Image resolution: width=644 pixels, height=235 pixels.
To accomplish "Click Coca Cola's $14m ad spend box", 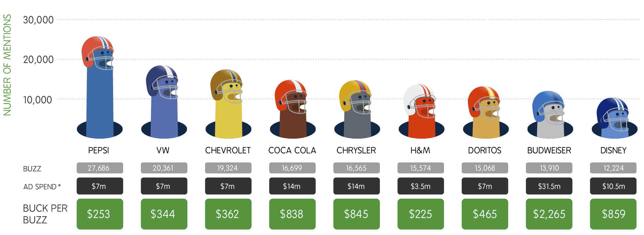I will pyautogui.click(x=292, y=186).
